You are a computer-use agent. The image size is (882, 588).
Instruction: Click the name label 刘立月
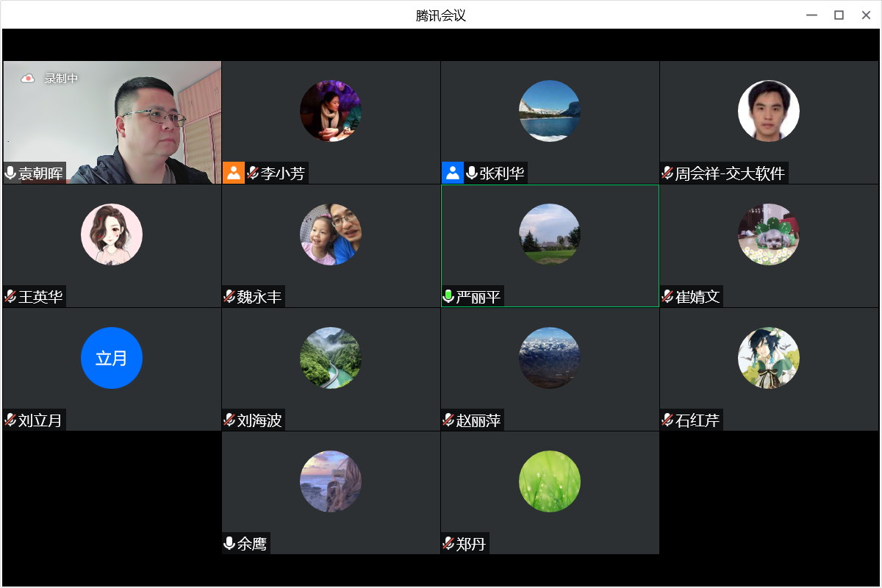click(40, 420)
